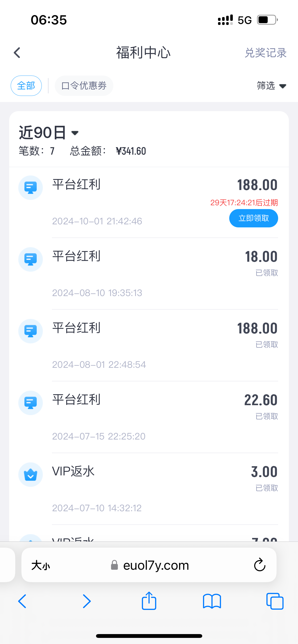Claim reward with 立即领取 button
Screen dimensions: 298x644
(253, 218)
